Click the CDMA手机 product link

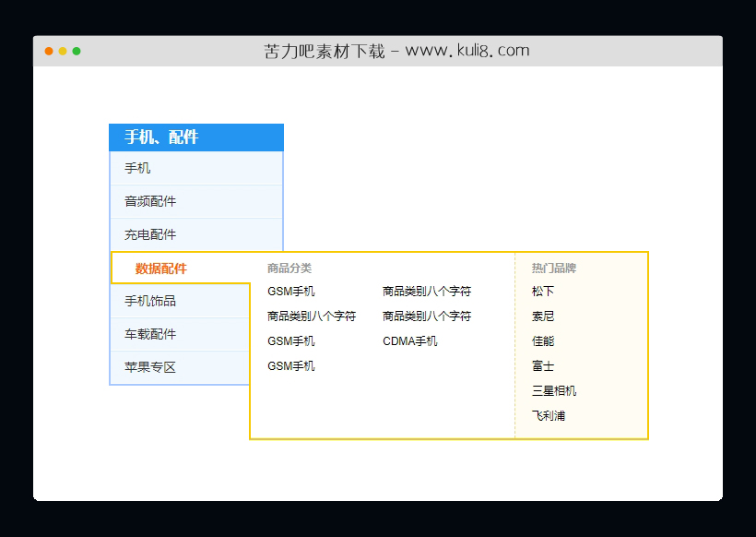click(409, 340)
